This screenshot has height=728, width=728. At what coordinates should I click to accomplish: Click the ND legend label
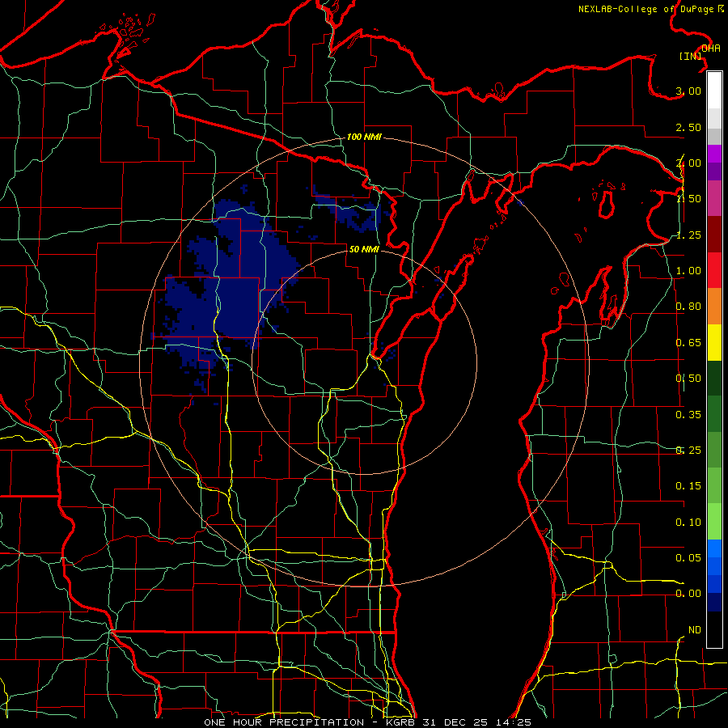pos(695,630)
